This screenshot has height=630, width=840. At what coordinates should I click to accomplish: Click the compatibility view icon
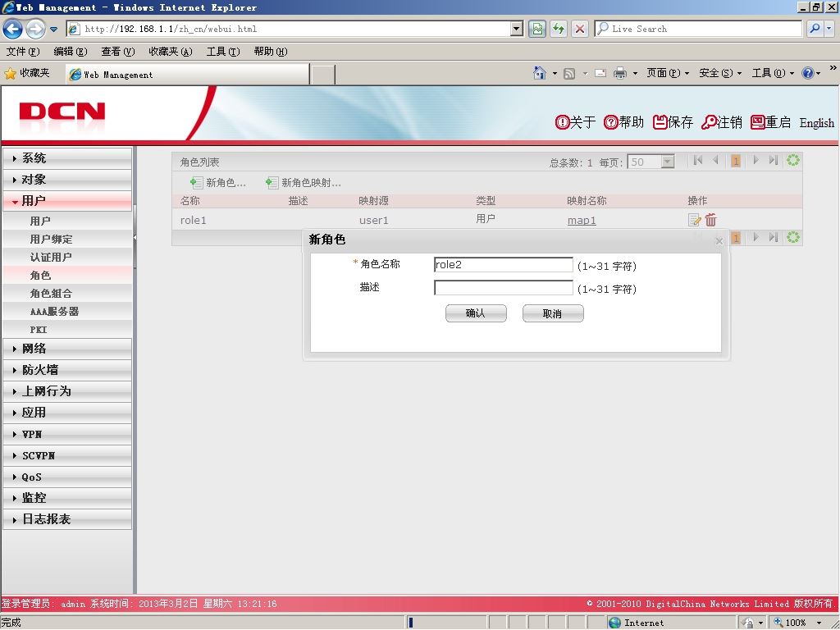[x=537, y=29]
